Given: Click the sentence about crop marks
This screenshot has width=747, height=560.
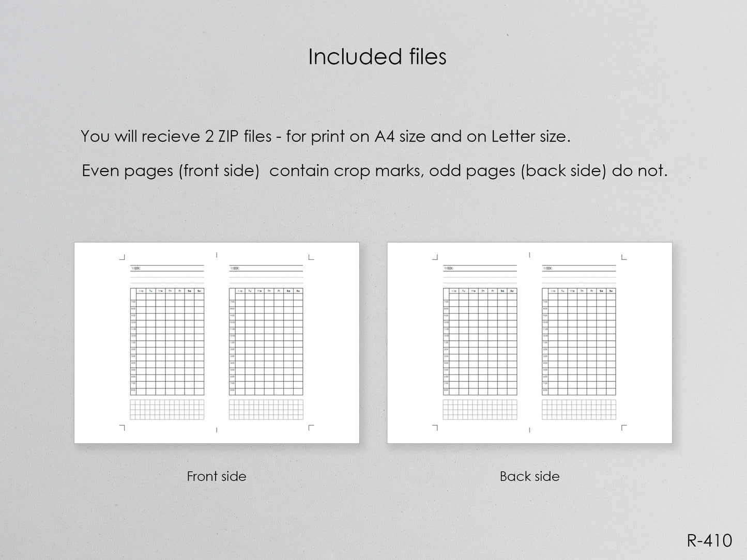Looking at the screenshot, I should [375, 170].
